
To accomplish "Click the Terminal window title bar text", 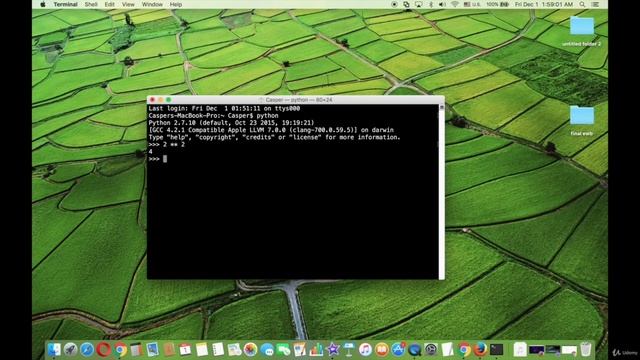I will click(x=298, y=100).
